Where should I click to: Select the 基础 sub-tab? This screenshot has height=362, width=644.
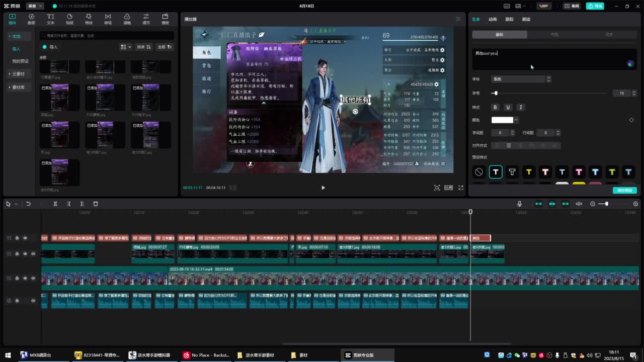pos(500,35)
